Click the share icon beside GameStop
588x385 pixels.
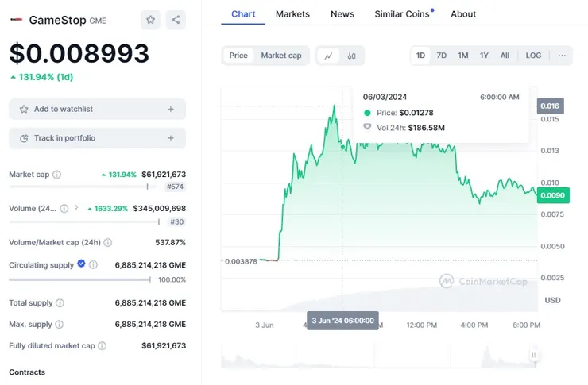coord(176,20)
